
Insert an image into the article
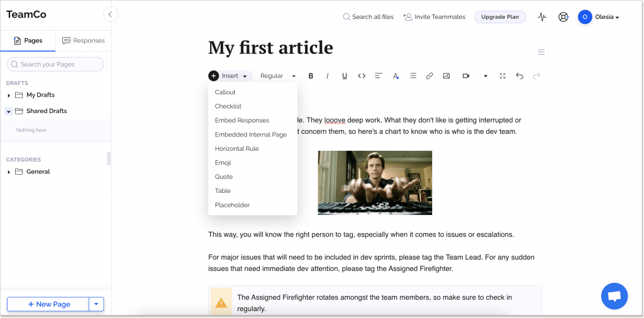click(x=447, y=76)
